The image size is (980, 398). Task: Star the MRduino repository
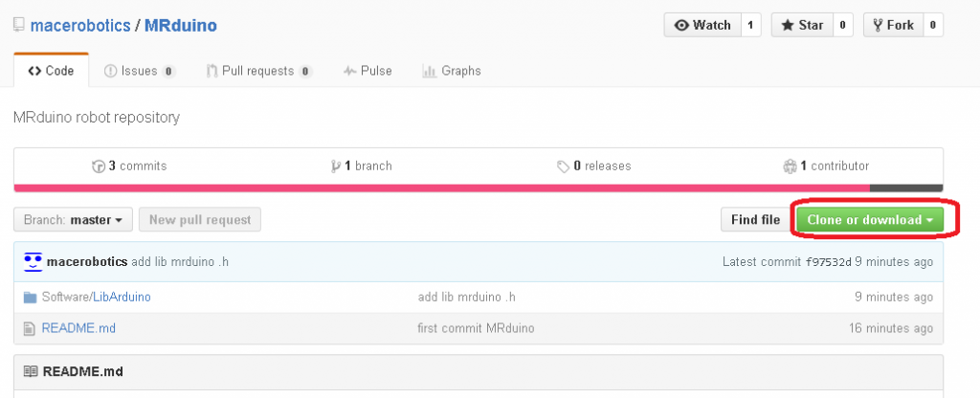click(x=802, y=25)
